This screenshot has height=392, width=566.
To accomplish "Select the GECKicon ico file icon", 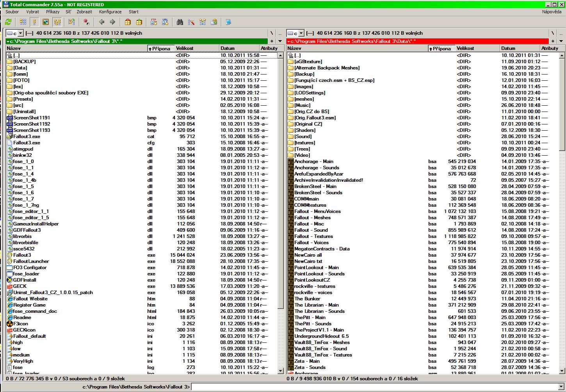I will click(x=10, y=330).
